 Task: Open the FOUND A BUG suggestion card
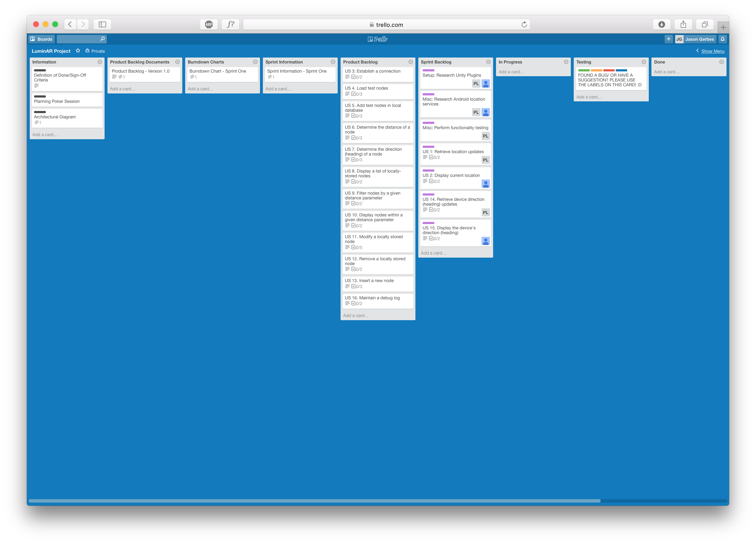click(x=611, y=79)
